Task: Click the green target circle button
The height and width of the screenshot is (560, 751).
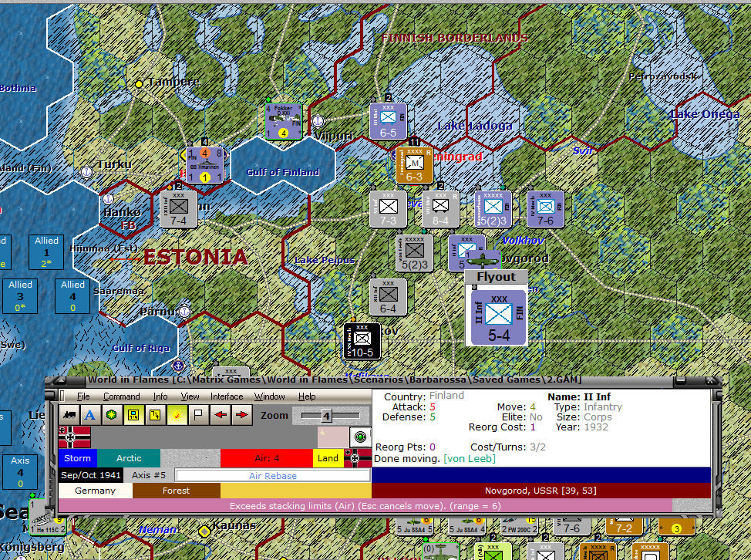Action: pyautogui.click(x=360, y=437)
